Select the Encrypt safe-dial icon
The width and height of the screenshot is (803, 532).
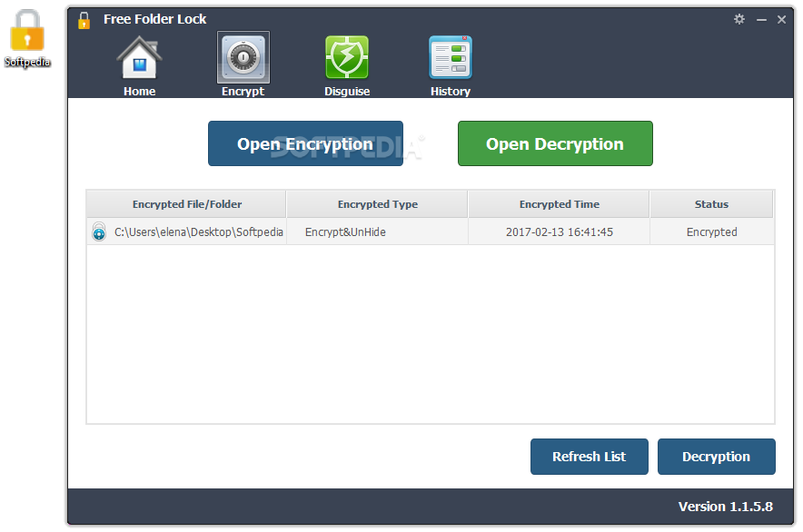[x=243, y=57]
